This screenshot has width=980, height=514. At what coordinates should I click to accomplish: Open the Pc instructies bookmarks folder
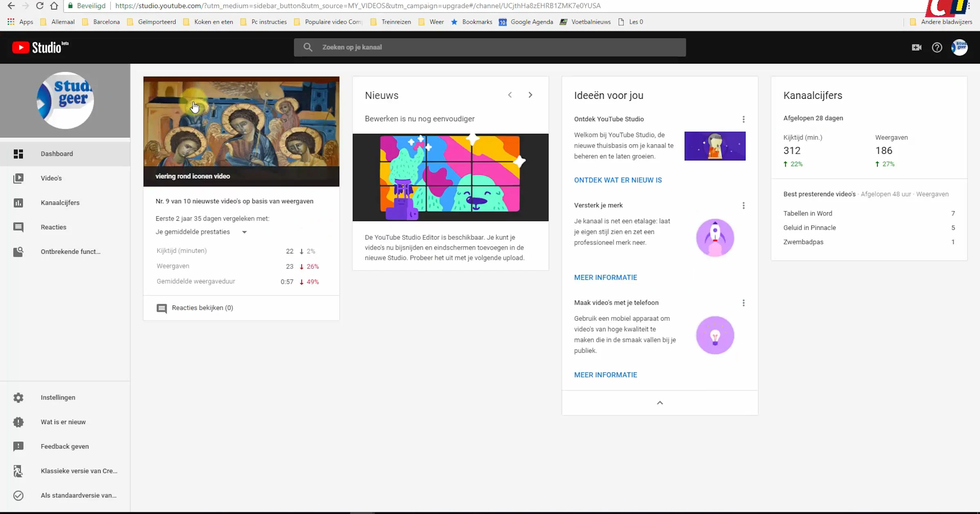[x=264, y=22]
